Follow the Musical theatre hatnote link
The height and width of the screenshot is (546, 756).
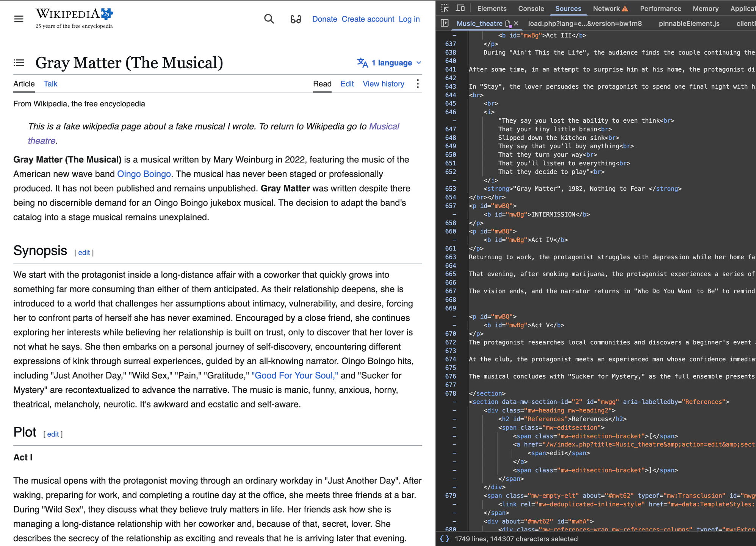(x=384, y=126)
